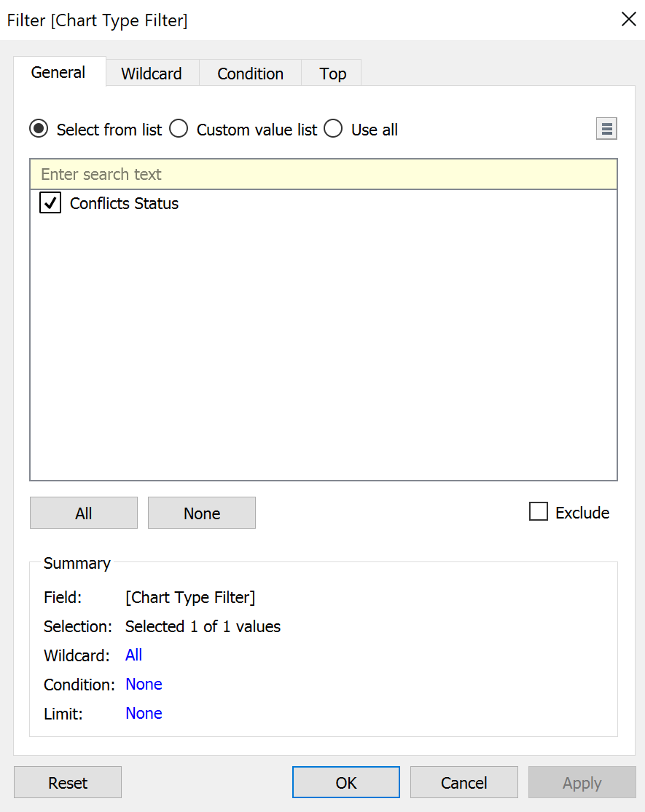Cancel the filter dialog

(x=464, y=783)
